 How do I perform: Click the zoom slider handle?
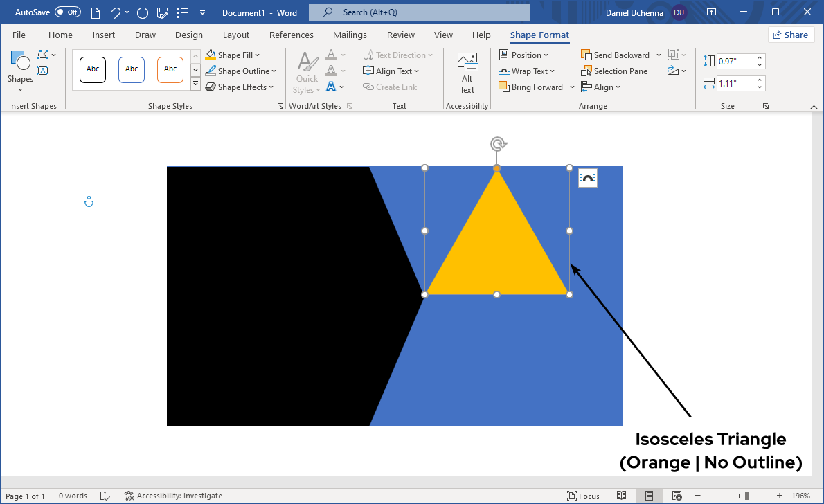point(746,496)
